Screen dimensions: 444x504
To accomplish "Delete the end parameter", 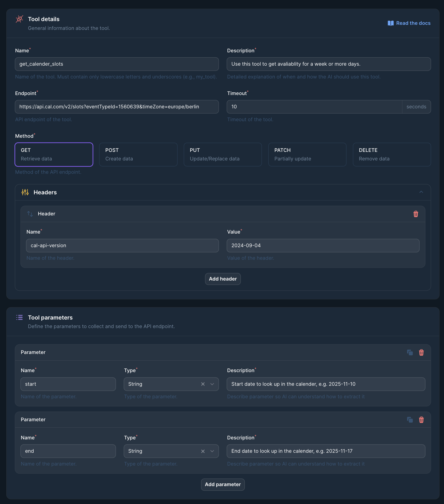I will (x=422, y=420).
